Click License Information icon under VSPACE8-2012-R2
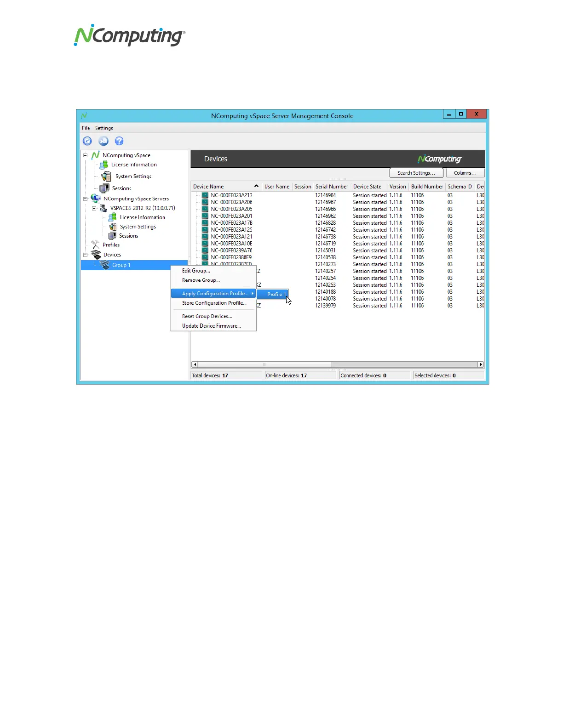The height and width of the screenshot is (728, 563). pyautogui.click(x=112, y=217)
